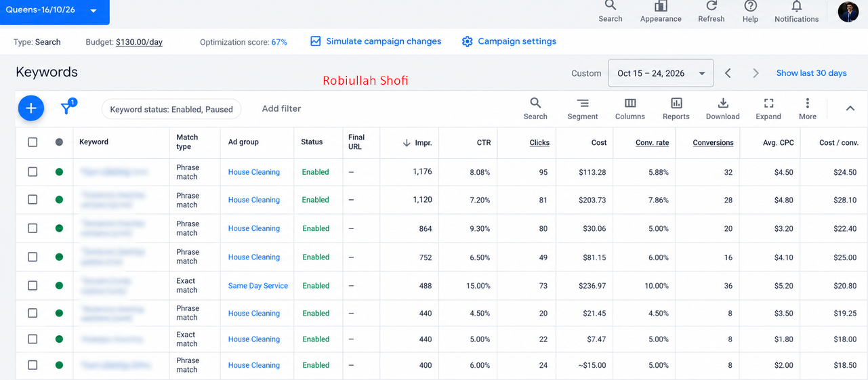The image size is (868, 380).
Task: Open House Cleaning link in the 864 impressions row
Action: (254, 228)
